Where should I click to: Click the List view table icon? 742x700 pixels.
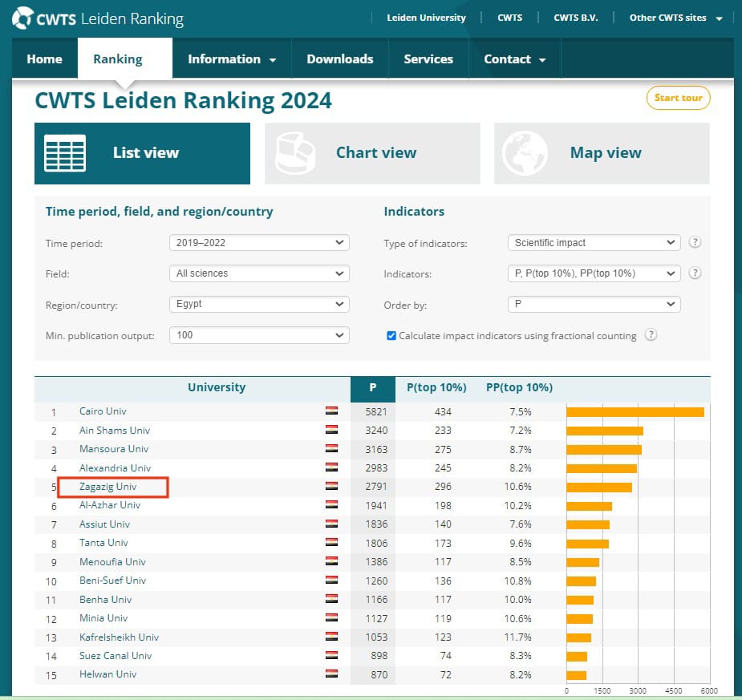pos(65,153)
